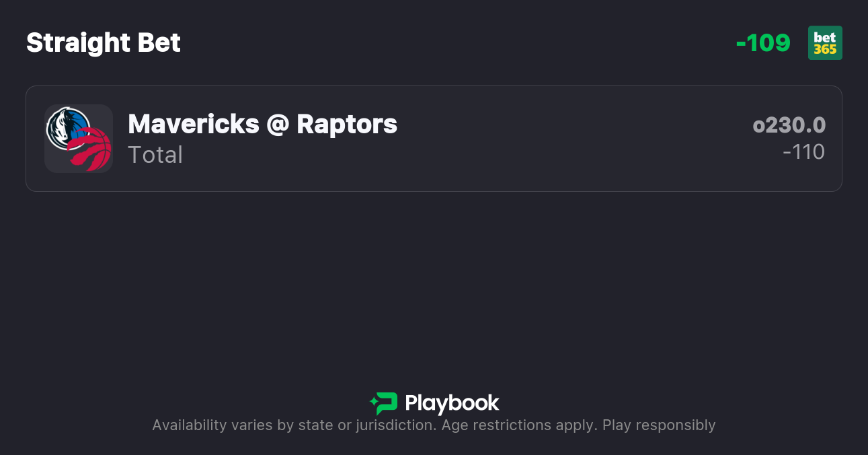868x455 pixels.
Task: Click the green -109 odds value
Action: click(x=764, y=42)
